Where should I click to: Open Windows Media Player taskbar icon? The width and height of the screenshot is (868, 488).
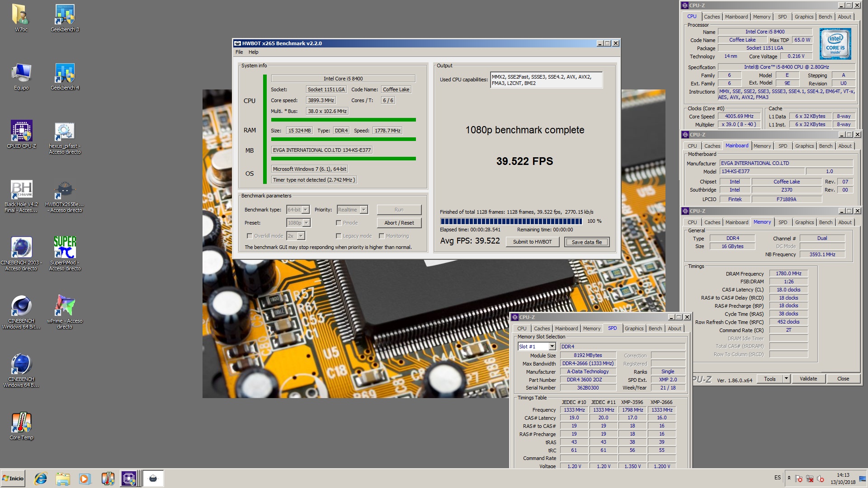pyautogui.click(x=85, y=479)
